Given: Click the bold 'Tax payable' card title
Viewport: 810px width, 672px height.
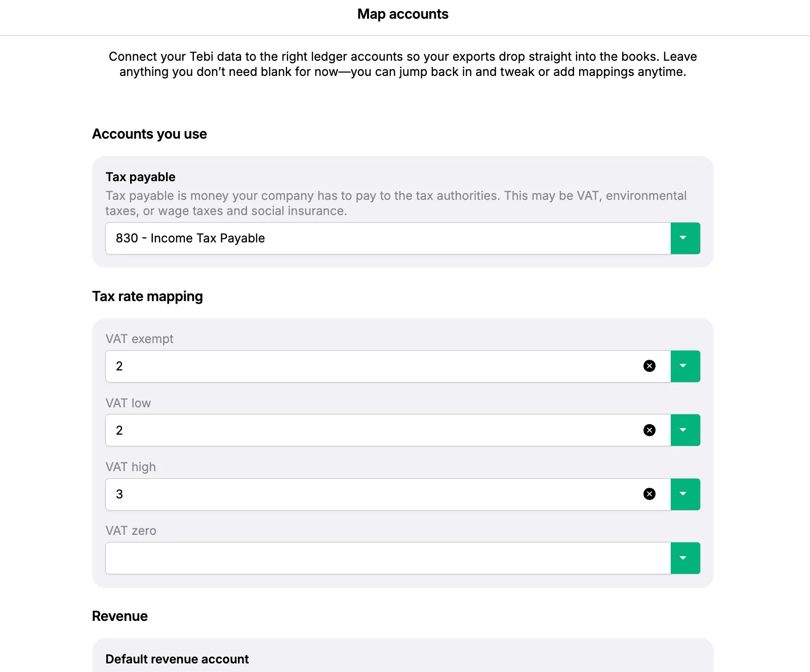Looking at the screenshot, I should (x=140, y=177).
